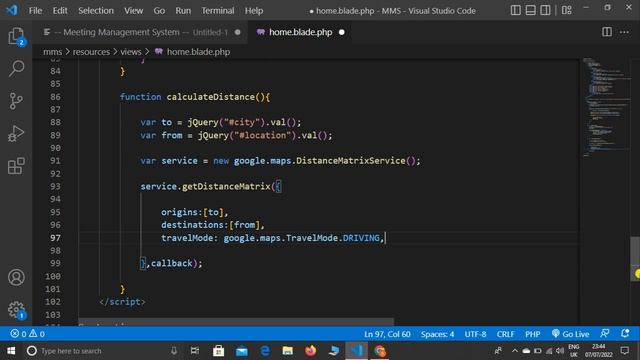Open Action Center notification icon

[x=624, y=351]
